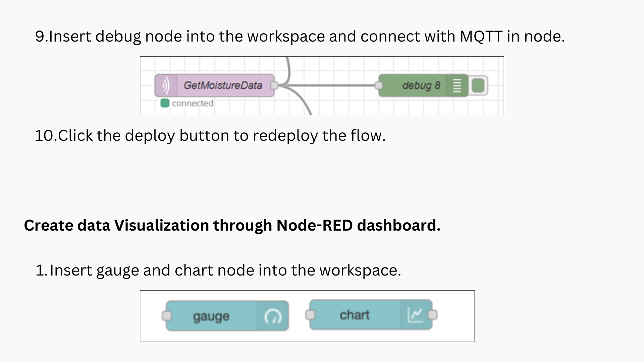644x362 pixels.
Task: Click the input port of debug 8
Action: [379, 85]
